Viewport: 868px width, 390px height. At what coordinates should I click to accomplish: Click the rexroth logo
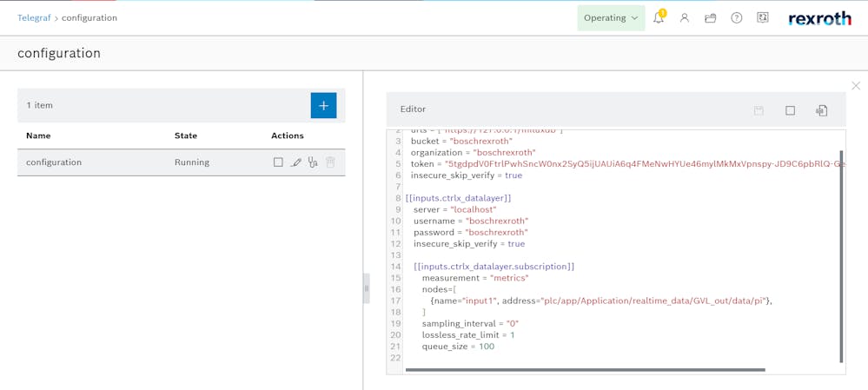(820, 18)
